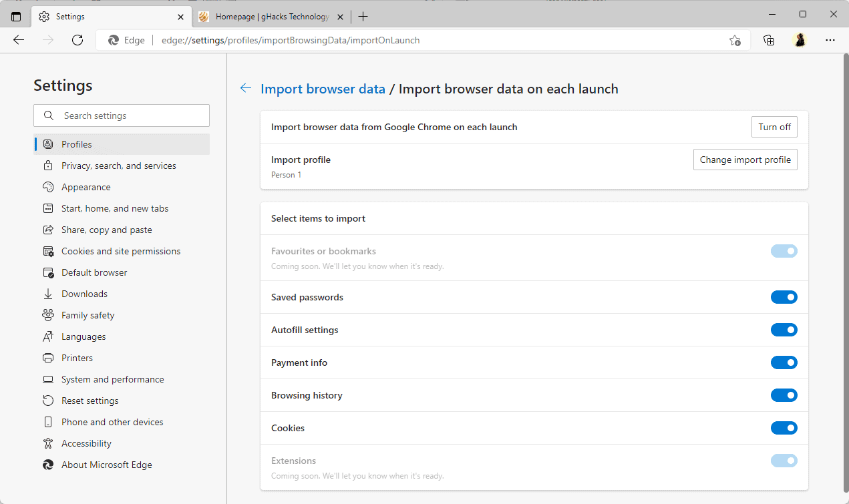Add this page to favourites

coord(735,40)
